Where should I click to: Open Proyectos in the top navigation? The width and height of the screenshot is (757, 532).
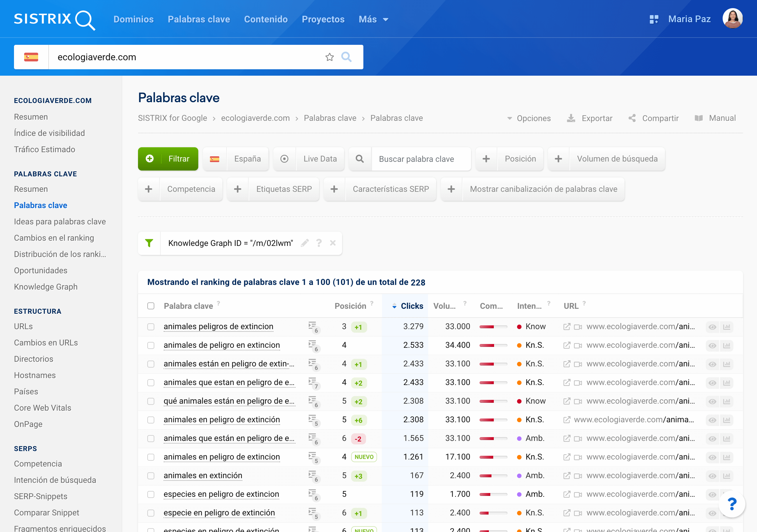(x=323, y=19)
